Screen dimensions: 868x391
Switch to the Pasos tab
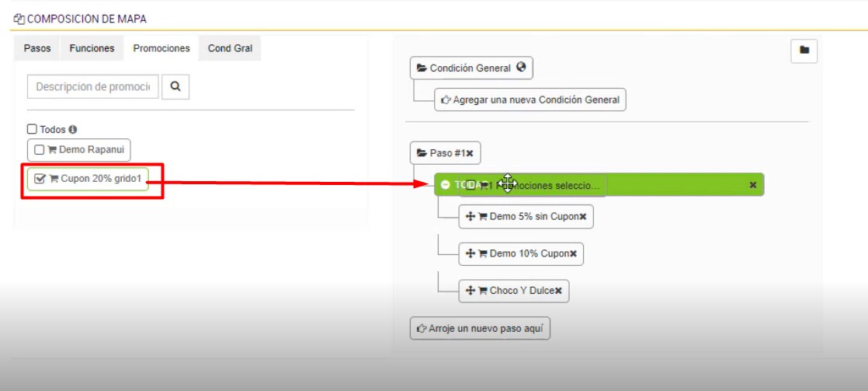pyautogui.click(x=37, y=48)
